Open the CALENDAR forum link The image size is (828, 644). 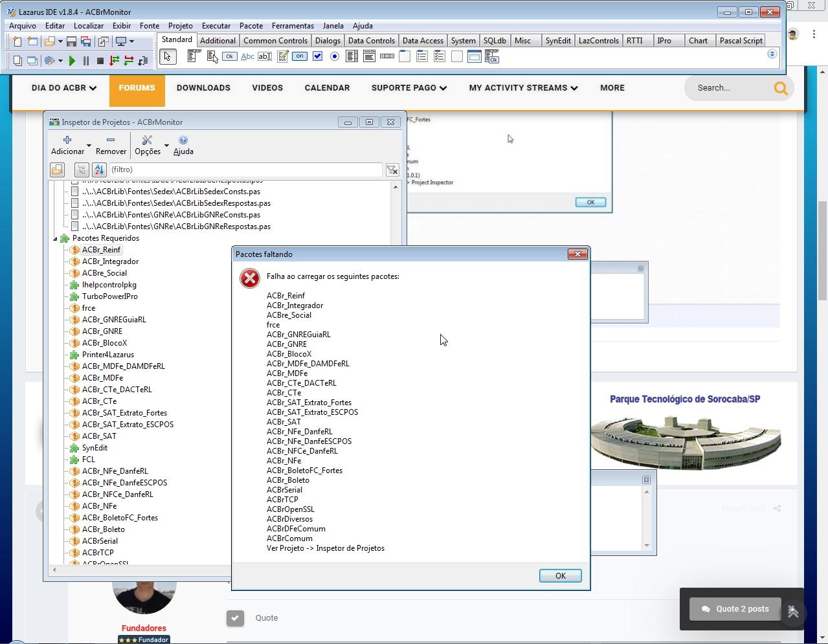click(327, 88)
